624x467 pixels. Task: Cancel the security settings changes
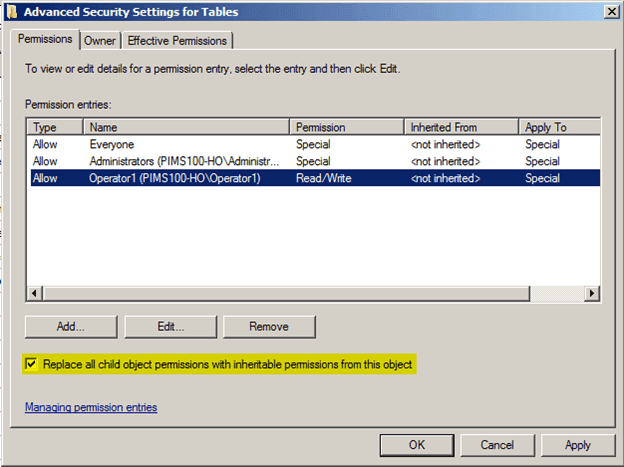[x=497, y=445]
